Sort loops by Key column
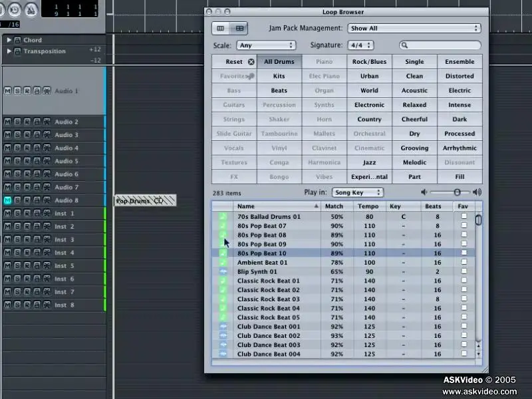The image size is (532, 399). click(404, 206)
